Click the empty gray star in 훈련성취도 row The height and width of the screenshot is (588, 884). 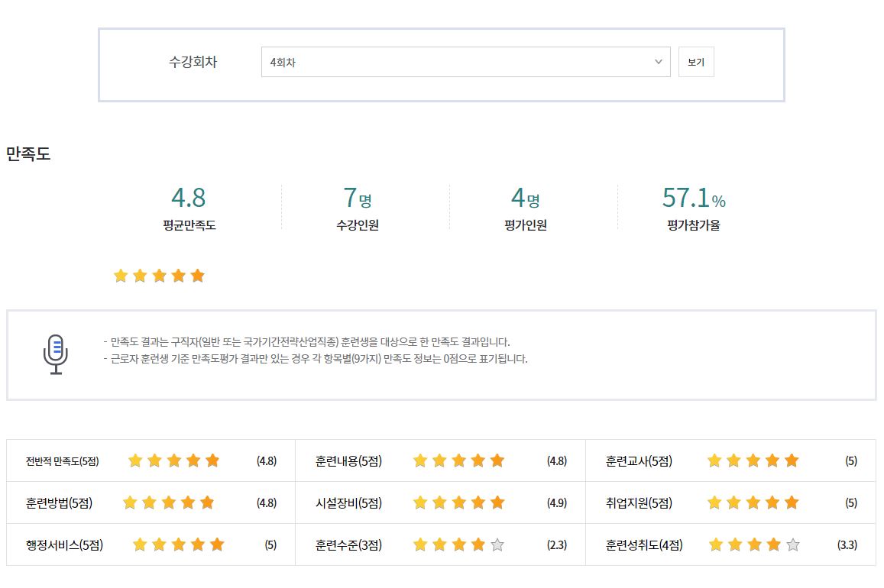(x=792, y=544)
